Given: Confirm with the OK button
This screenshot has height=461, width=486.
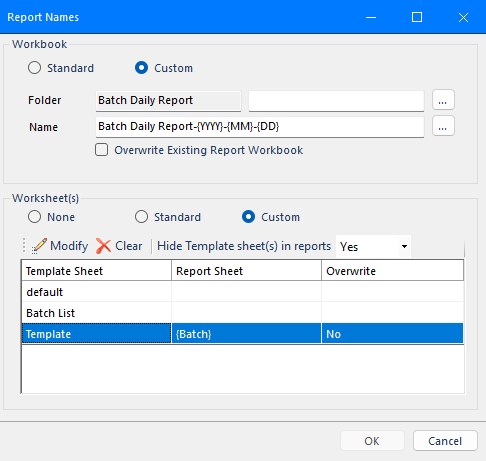Looking at the screenshot, I should coord(372,441).
